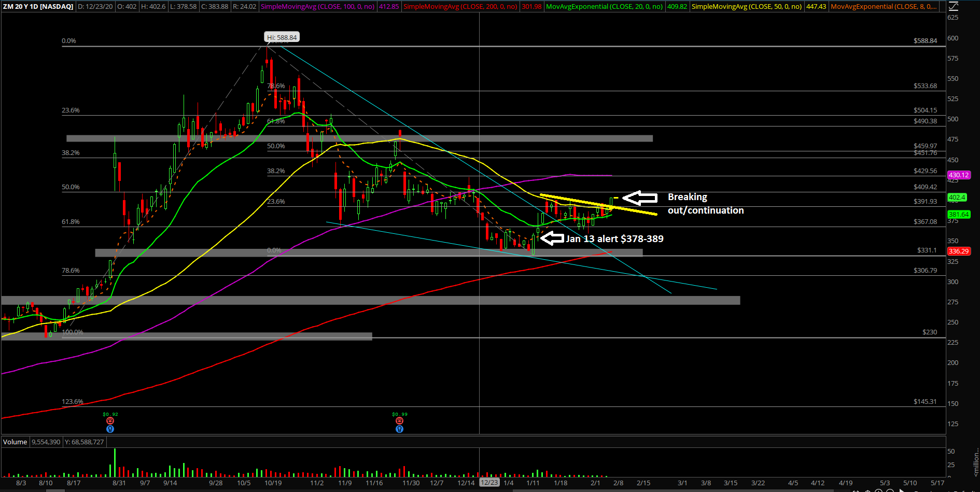
Task: Click the earnings lightbulb icon under $0.92
Action: pos(110,429)
